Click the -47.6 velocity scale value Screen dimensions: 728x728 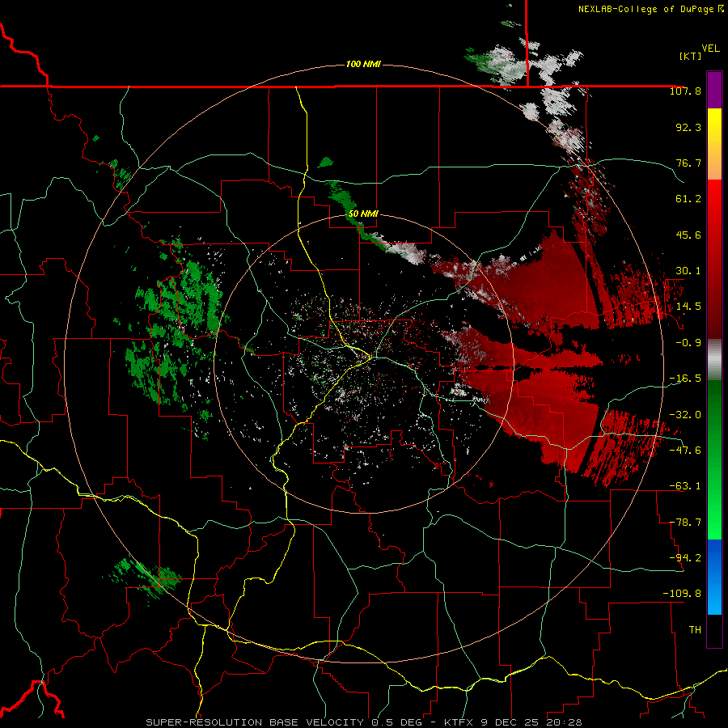(x=685, y=451)
